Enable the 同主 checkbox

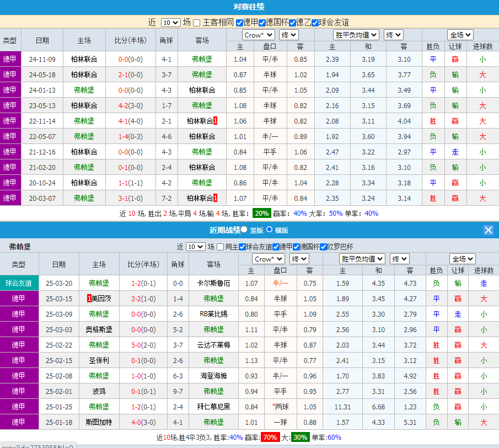click(x=221, y=247)
